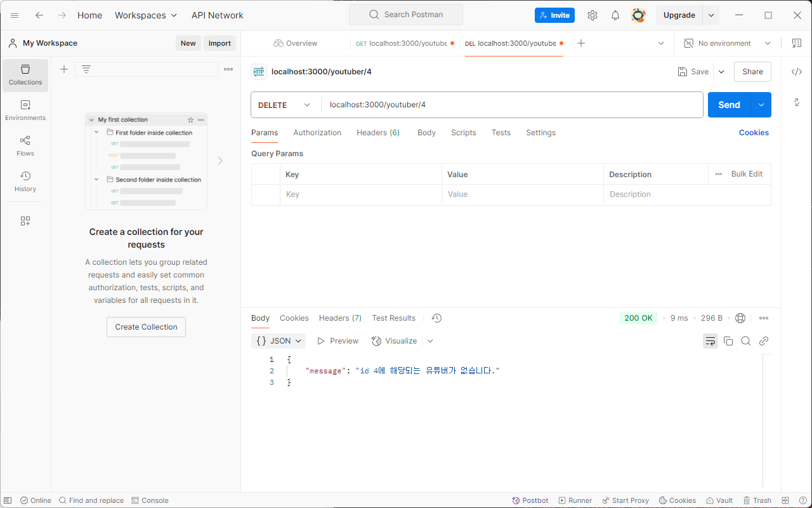Open the environment quick look icon

(x=797, y=43)
